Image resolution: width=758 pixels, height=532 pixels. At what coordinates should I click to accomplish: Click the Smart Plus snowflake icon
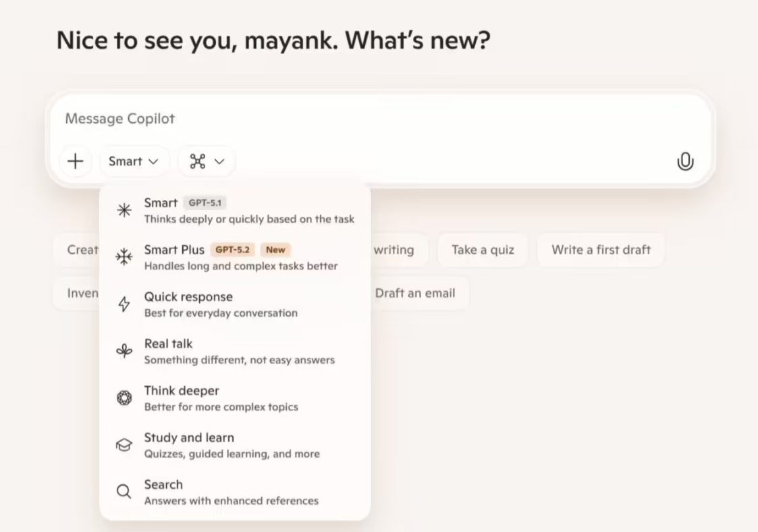[124, 257]
